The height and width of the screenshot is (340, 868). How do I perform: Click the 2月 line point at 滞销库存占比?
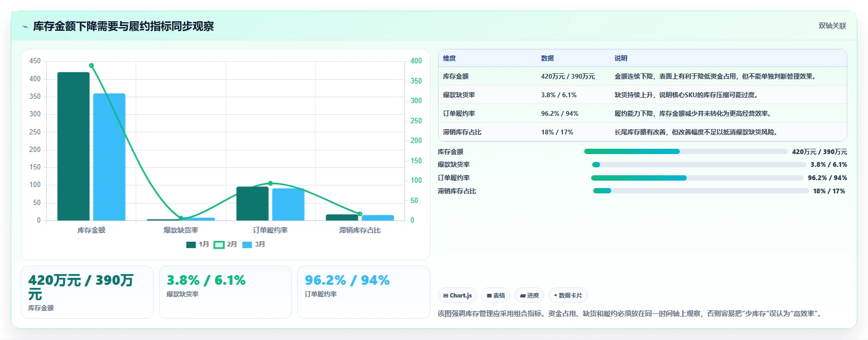(x=360, y=214)
